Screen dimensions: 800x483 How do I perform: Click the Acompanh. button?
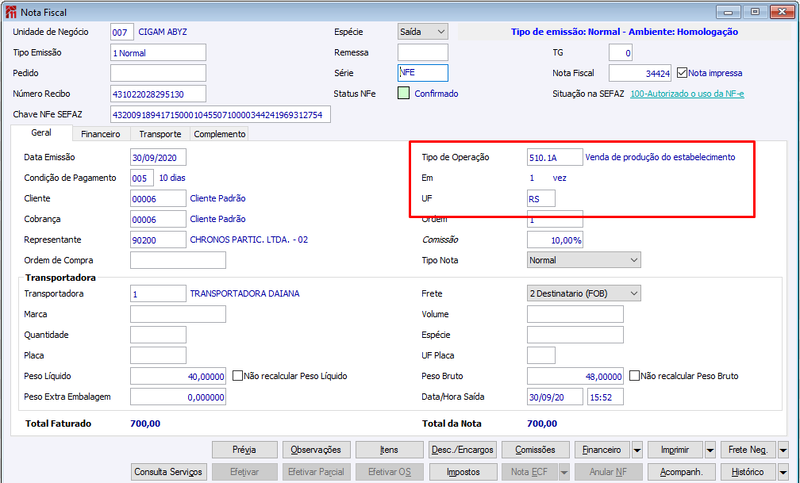coord(681,472)
